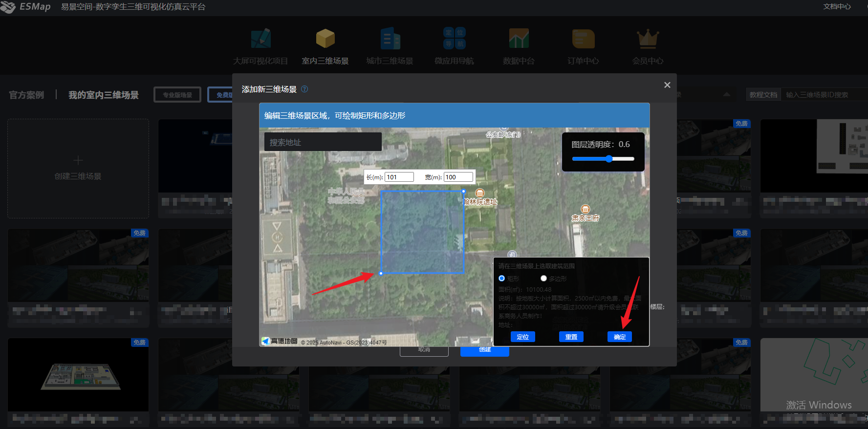Click the 图层透明度: 0.6 label
Screen dimensions: 868x429
(x=601, y=144)
